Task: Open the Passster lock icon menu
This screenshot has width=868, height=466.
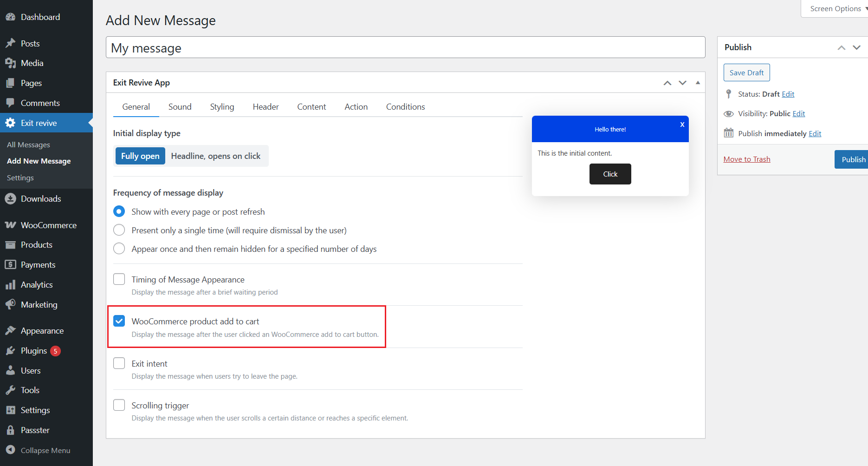Action: (10, 430)
